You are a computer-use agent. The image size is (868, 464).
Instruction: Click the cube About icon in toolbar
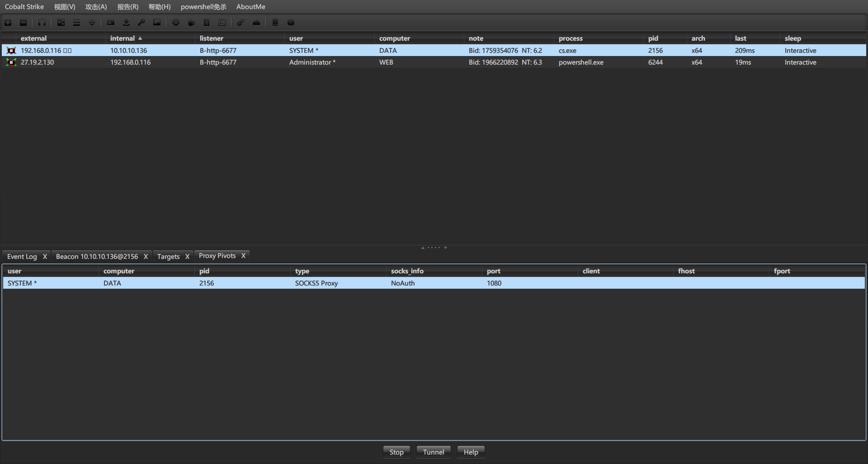click(x=291, y=23)
